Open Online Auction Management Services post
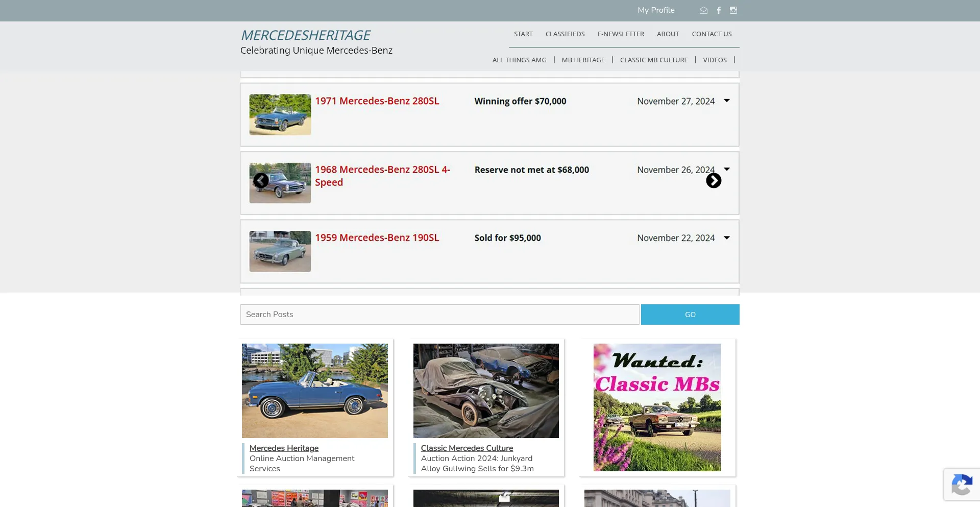This screenshot has height=507, width=980. pos(302,464)
